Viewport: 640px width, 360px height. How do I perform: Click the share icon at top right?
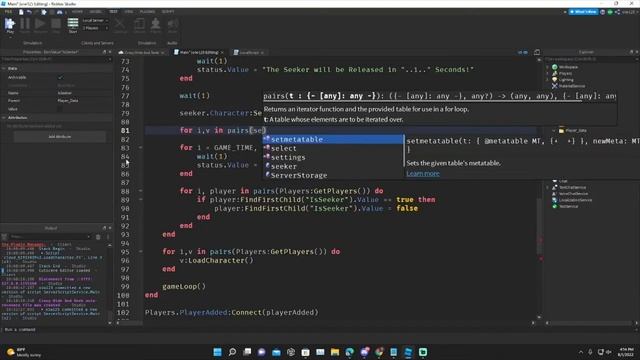[618, 12]
